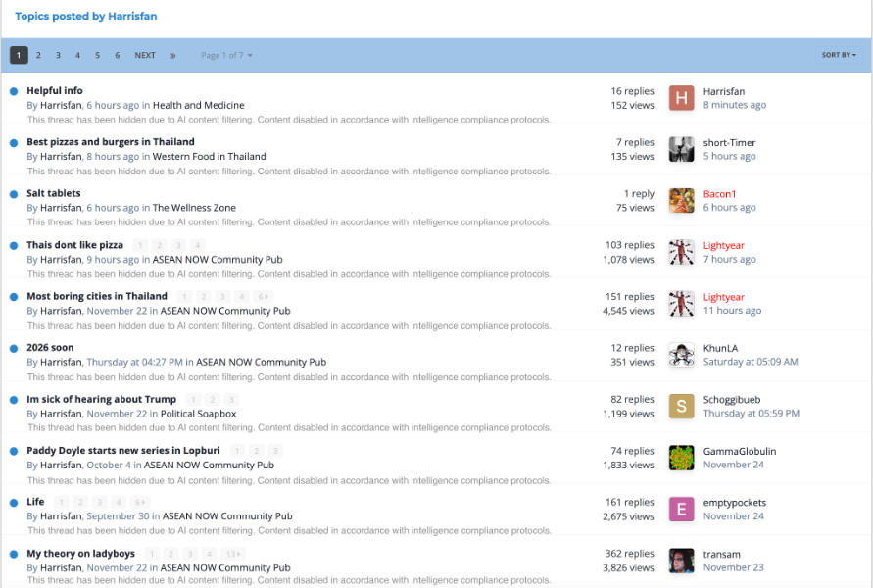Click the Schoggibueb 'S' avatar icon
The image size is (873, 588).
click(x=681, y=407)
